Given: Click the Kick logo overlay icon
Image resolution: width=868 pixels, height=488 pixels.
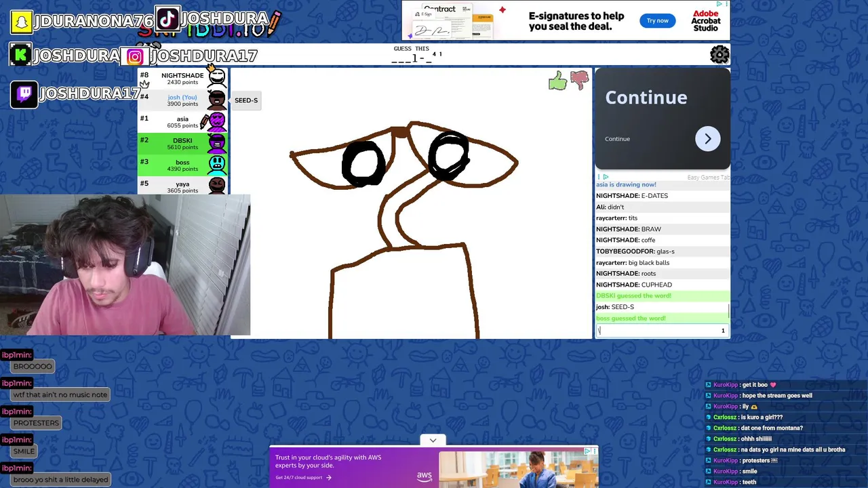Looking at the screenshot, I should tap(20, 55).
